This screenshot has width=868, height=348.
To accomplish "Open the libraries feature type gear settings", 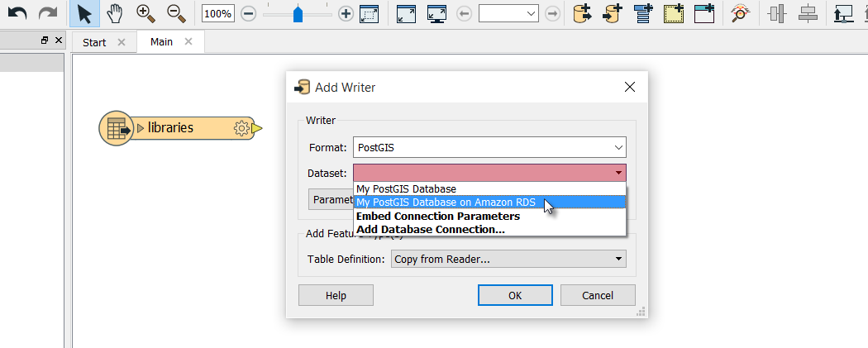I will [x=241, y=128].
